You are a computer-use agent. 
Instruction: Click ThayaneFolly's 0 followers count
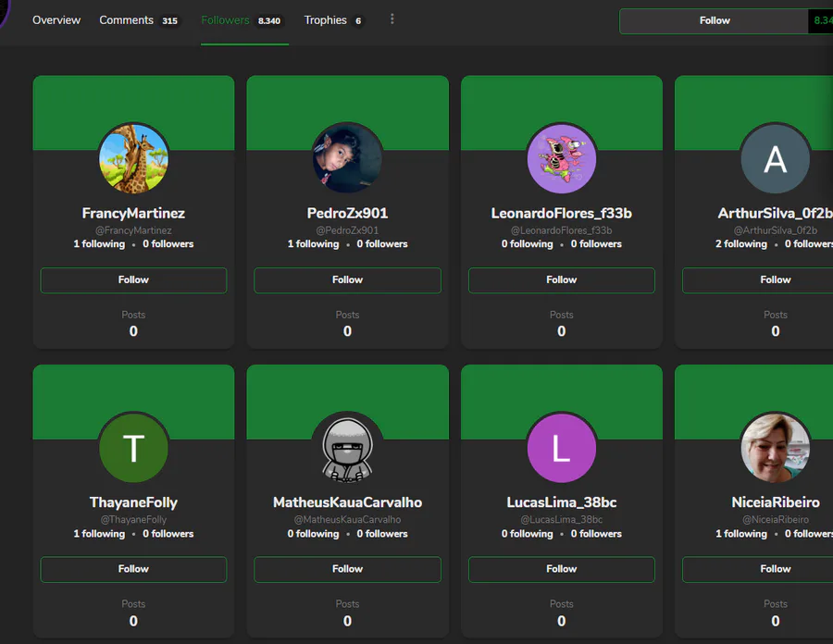(x=168, y=534)
